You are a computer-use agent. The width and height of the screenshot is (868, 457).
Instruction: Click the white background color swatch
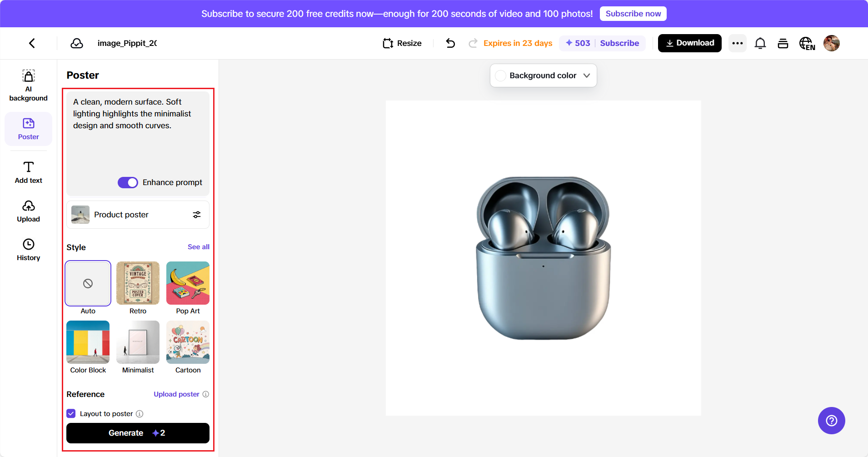(500, 75)
